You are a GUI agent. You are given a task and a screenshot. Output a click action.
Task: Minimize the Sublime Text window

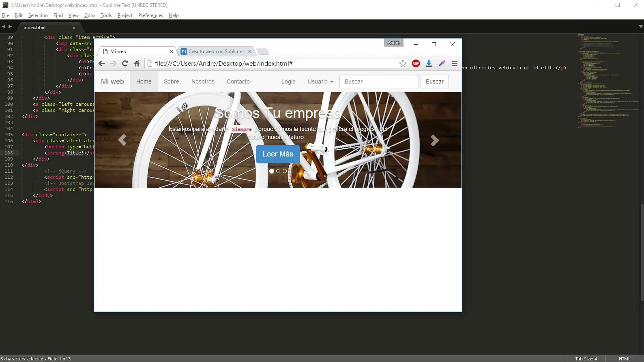coord(599,5)
